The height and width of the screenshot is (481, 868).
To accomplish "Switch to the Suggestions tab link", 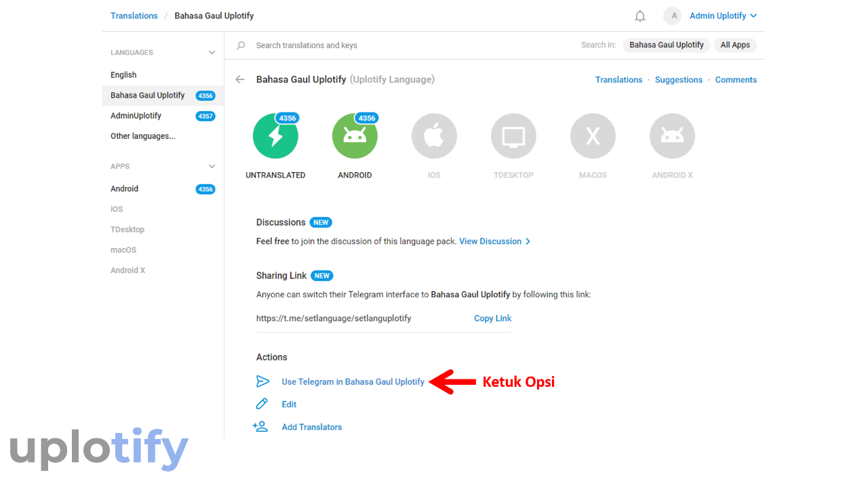I will (x=678, y=80).
